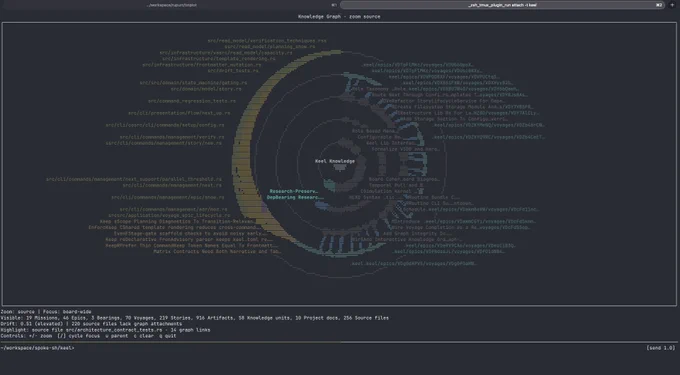Click commands/management/epic/show.rs label
The image size is (680, 375).
pyautogui.click(x=168, y=197)
